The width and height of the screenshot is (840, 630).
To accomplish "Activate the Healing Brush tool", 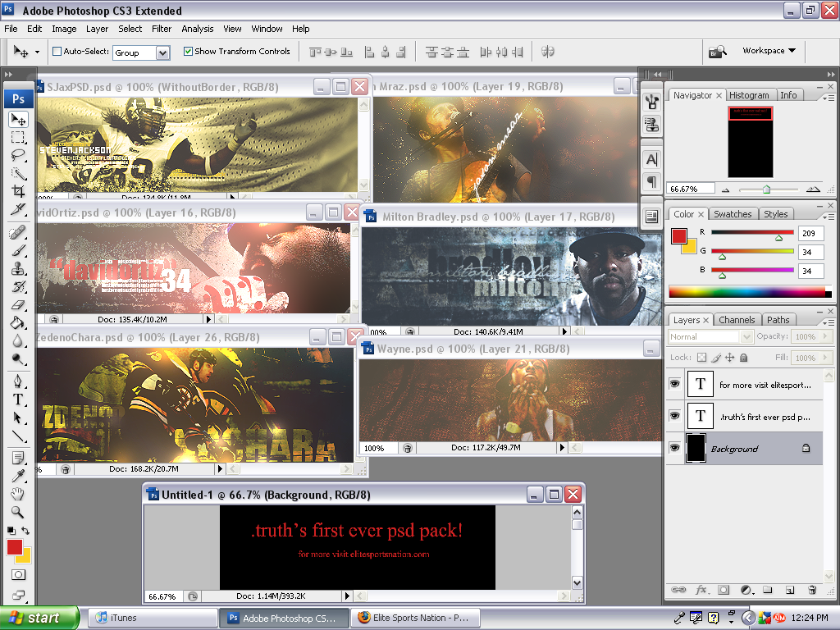I will point(18,232).
